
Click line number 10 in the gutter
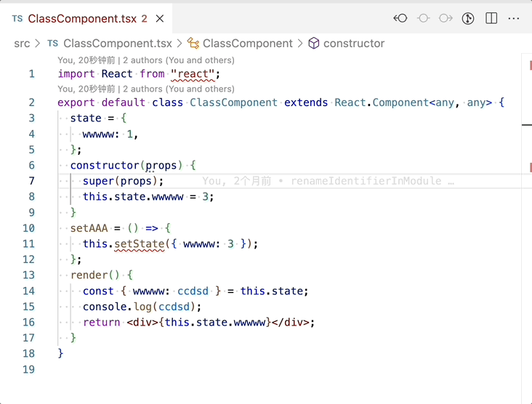point(29,228)
